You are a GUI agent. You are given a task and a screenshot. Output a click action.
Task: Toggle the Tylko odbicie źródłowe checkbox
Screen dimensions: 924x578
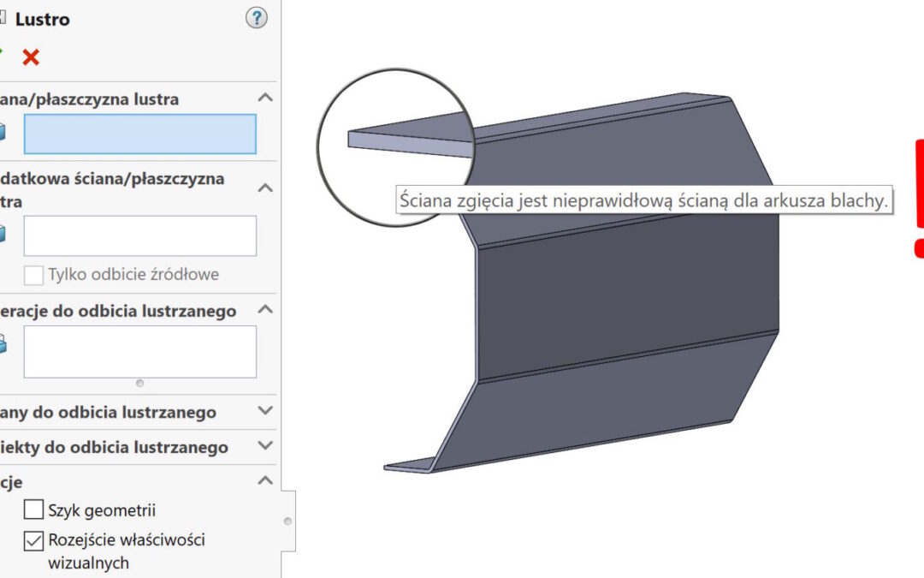coord(33,275)
